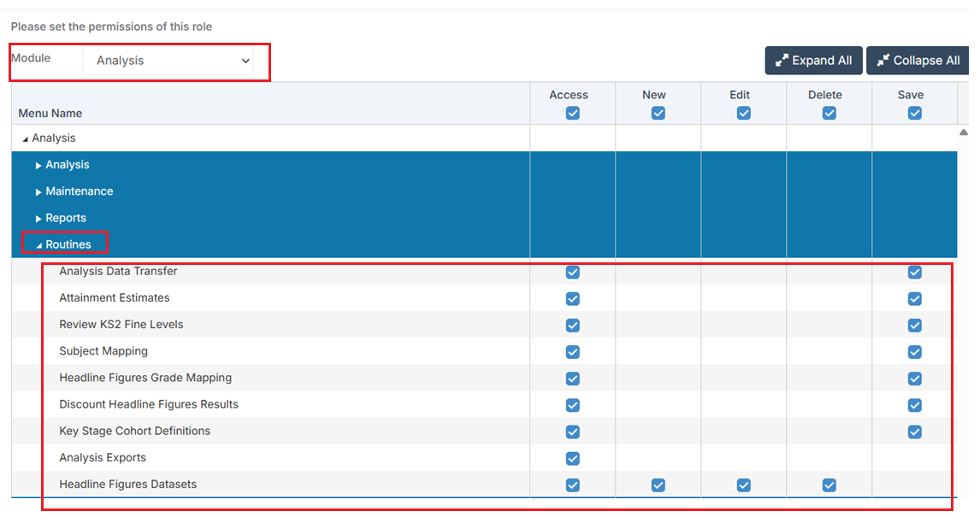Collapse the Routines tree node
The height and width of the screenshot is (523, 980).
click(38, 245)
